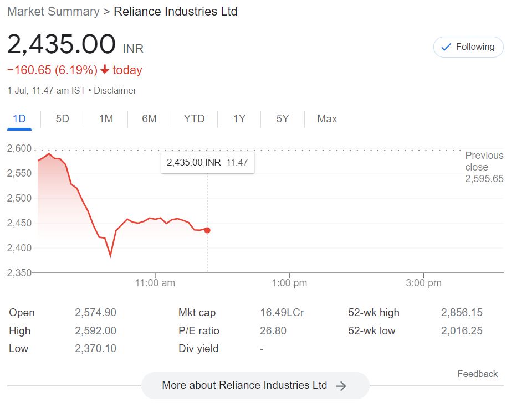Click the large 2,435.00 price value

coord(62,44)
